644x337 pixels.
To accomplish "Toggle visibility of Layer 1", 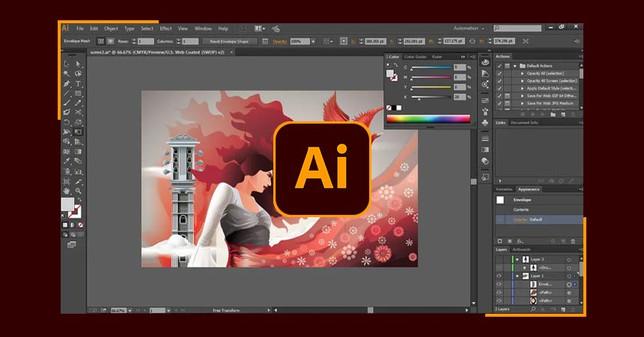I will [499, 276].
